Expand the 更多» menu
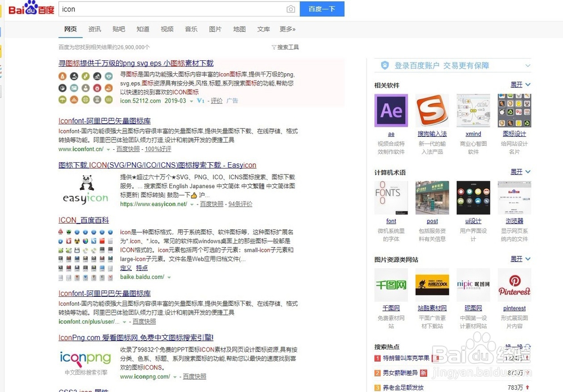This screenshot has width=563, height=392. point(288,29)
